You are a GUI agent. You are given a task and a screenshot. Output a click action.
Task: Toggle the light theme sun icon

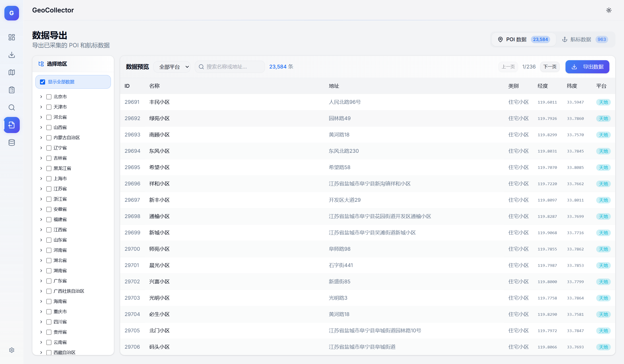click(x=609, y=10)
